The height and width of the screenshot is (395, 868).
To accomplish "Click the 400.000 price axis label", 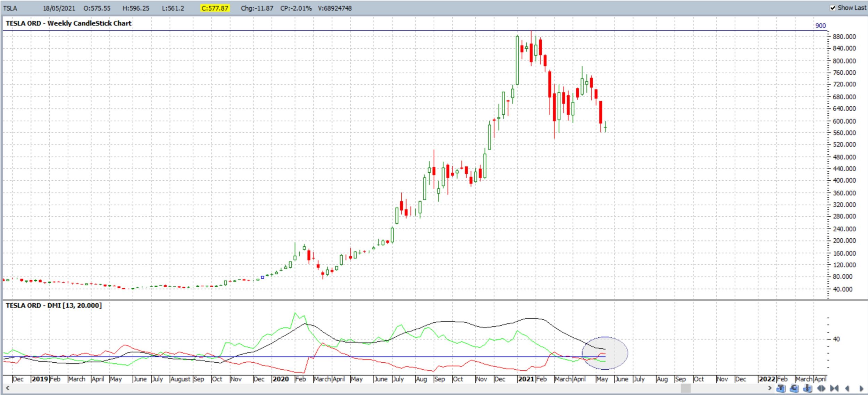I will click(x=844, y=180).
